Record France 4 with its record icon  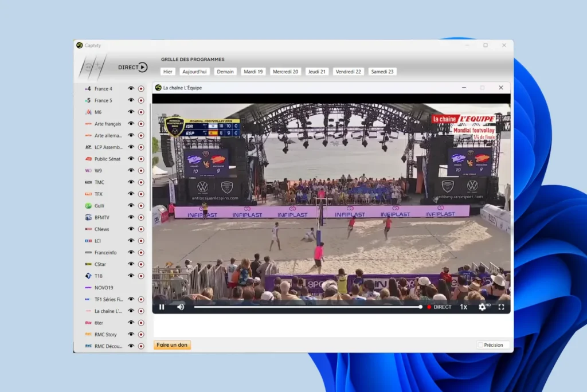(141, 89)
